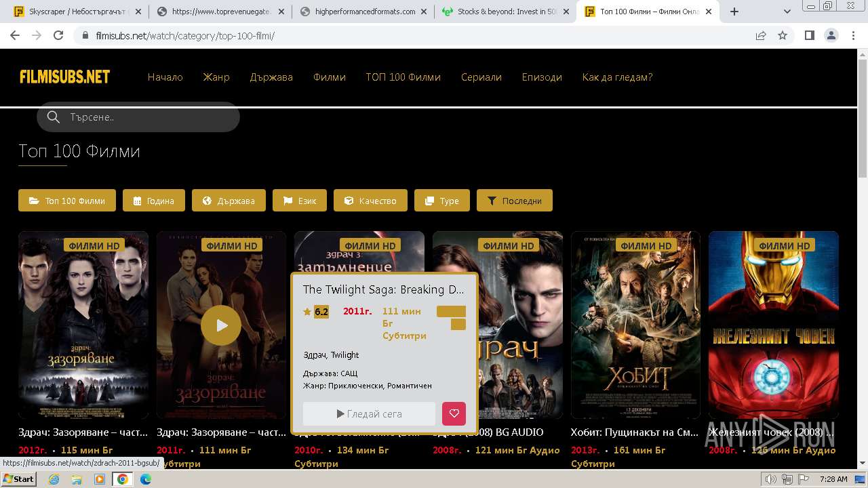Open ТОП 100 Филми in navigation

coord(403,77)
